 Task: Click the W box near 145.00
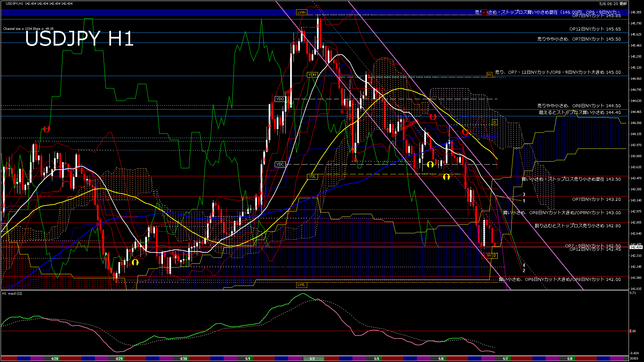(489, 75)
